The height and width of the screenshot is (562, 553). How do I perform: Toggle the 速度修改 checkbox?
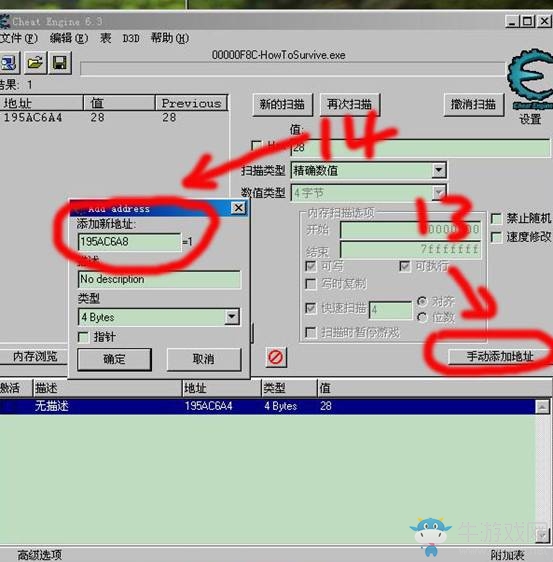point(496,237)
